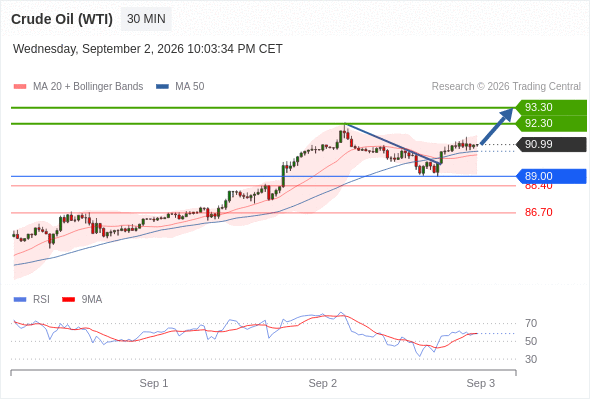The image size is (590, 400).
Task: Click the red 9MA legend swatch
Action: click(x=68, y=300)
